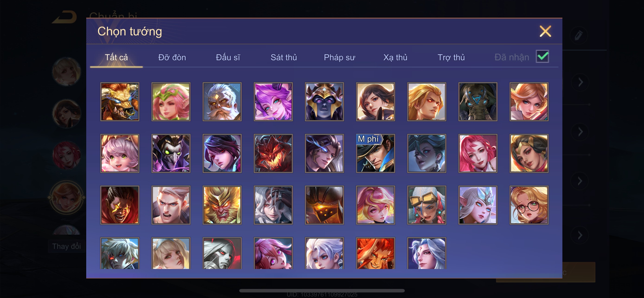Select the lion beast hero portrait
The height and width of the screenshot is (298, 644).
coord(120,102)
